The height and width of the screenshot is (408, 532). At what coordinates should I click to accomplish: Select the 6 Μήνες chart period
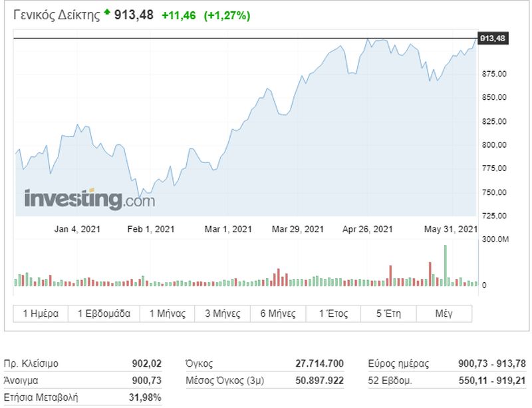(x=278, y=313)
